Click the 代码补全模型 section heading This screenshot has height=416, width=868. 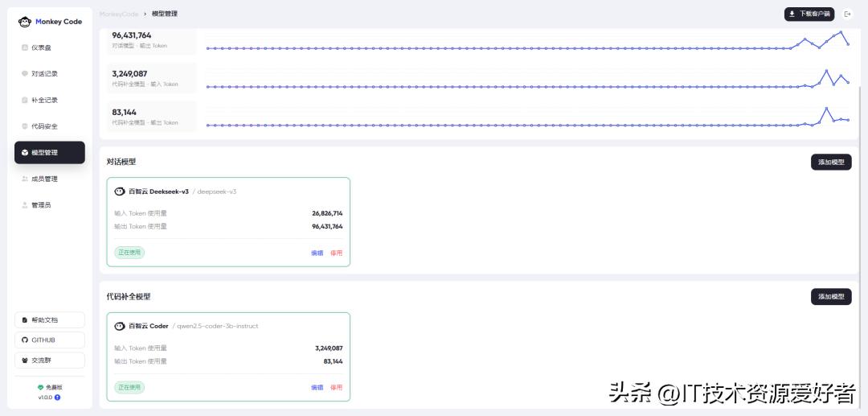pos(129,296)
